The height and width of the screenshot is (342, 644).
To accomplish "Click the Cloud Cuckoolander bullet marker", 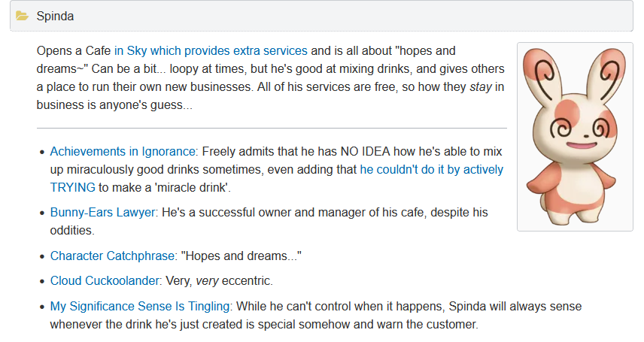I will [x=42, y=282].
